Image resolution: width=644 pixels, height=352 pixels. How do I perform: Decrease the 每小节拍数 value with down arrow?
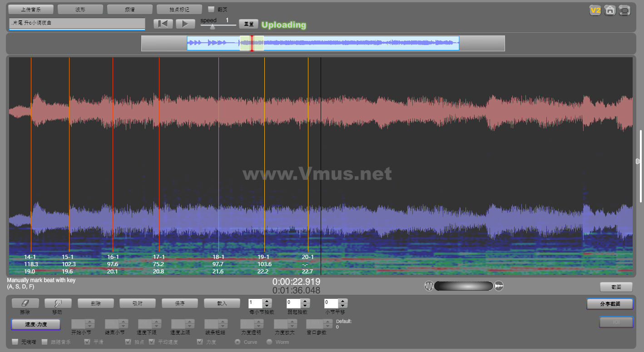click(x=268, y=305)
